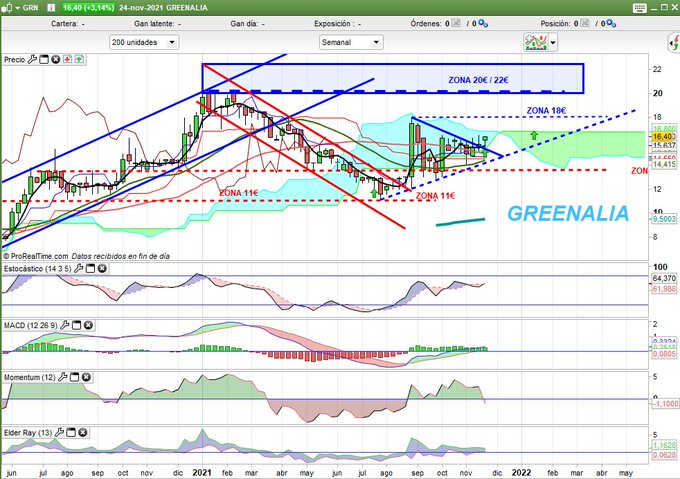Open the Precio panel wrench settings
Screen dimensions: 680x479
(x=32, y=59)
